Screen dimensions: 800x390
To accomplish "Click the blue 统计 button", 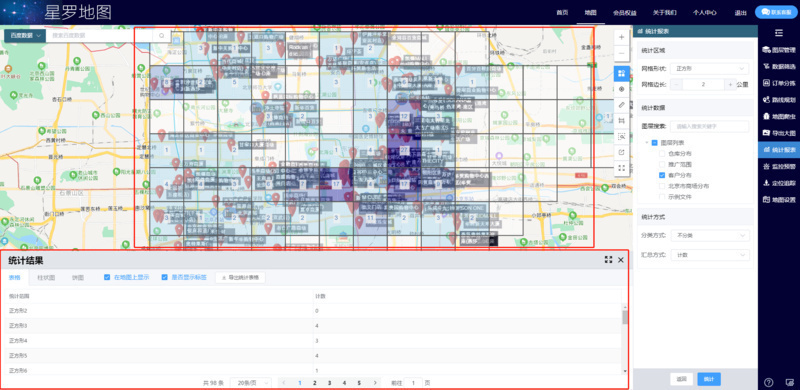I will coord(709,379).
